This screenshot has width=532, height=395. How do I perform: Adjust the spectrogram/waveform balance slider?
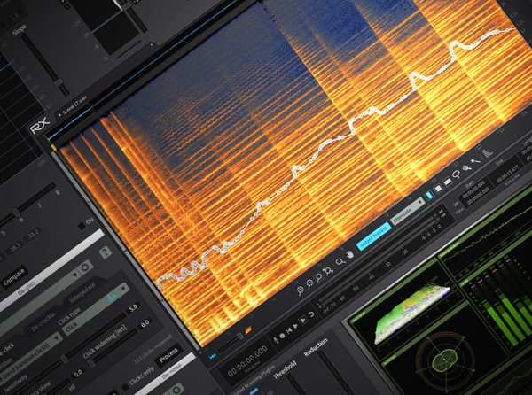click(x=240, y=336)
